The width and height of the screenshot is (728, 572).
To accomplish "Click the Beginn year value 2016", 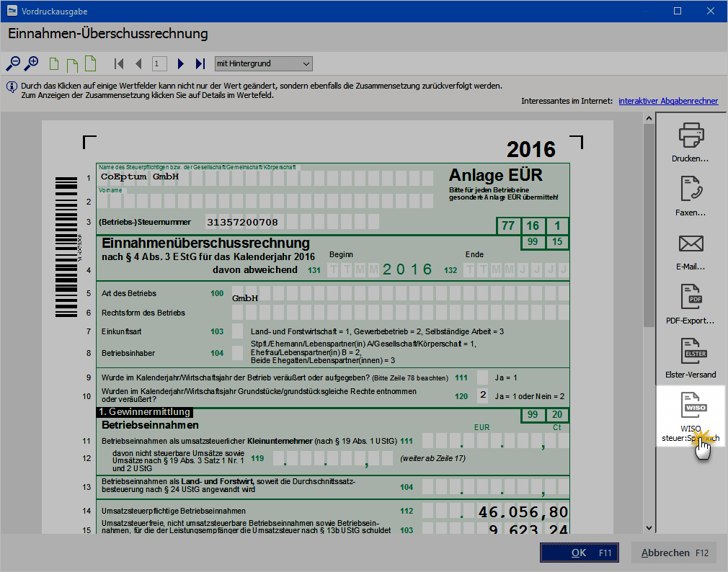I will tap(407, 269).
